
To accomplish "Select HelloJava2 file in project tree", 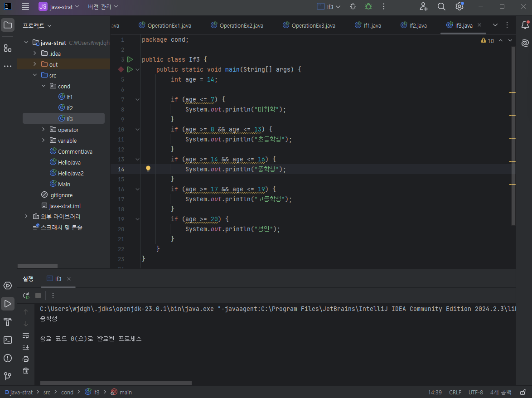I will pyautogui.click(x=70, y=173).
